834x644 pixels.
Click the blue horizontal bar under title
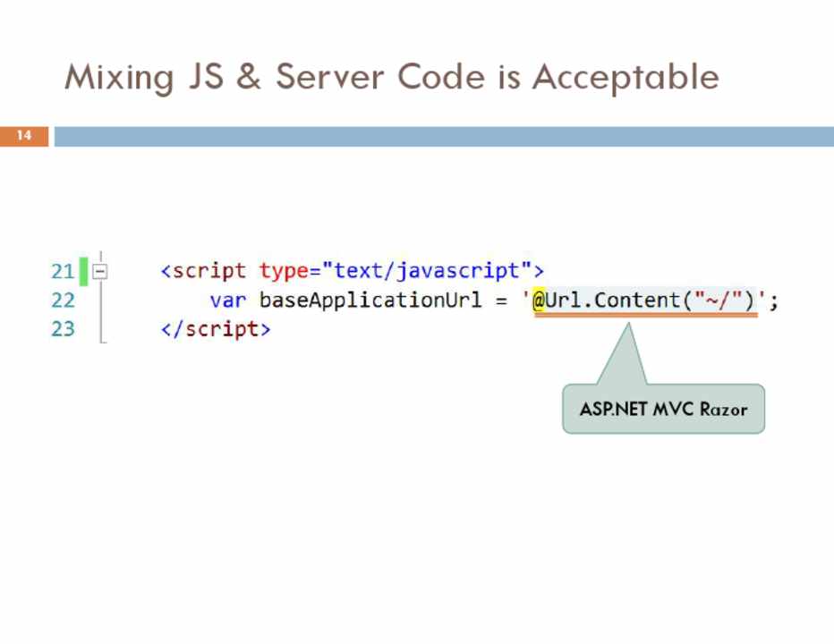(443, 136)
